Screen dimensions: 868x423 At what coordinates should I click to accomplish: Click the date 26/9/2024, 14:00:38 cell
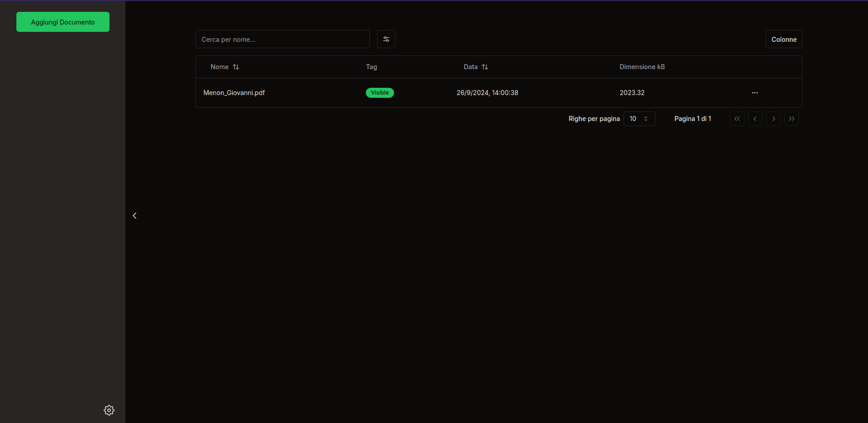pyautogui.click(x=487, y=93)
